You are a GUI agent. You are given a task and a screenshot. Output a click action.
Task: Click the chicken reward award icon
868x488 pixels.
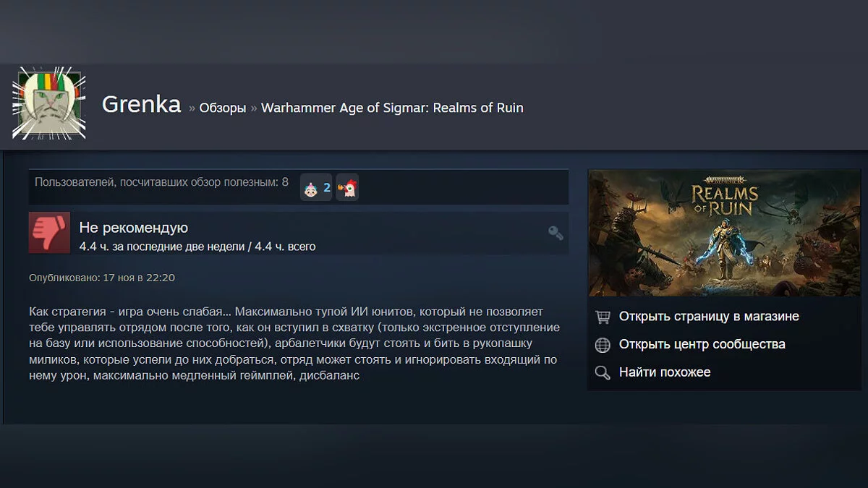tap(347, 189)
